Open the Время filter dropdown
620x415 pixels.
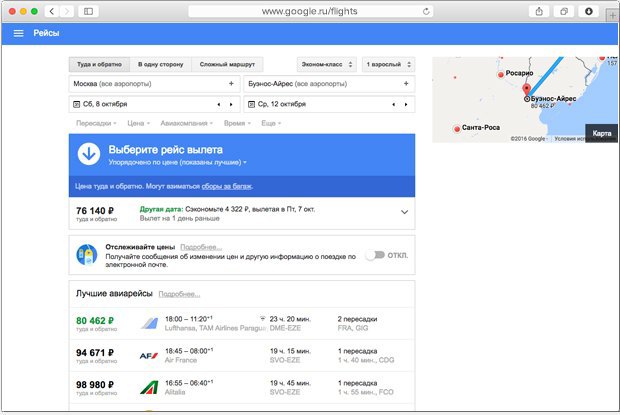(x=237, y=123)
